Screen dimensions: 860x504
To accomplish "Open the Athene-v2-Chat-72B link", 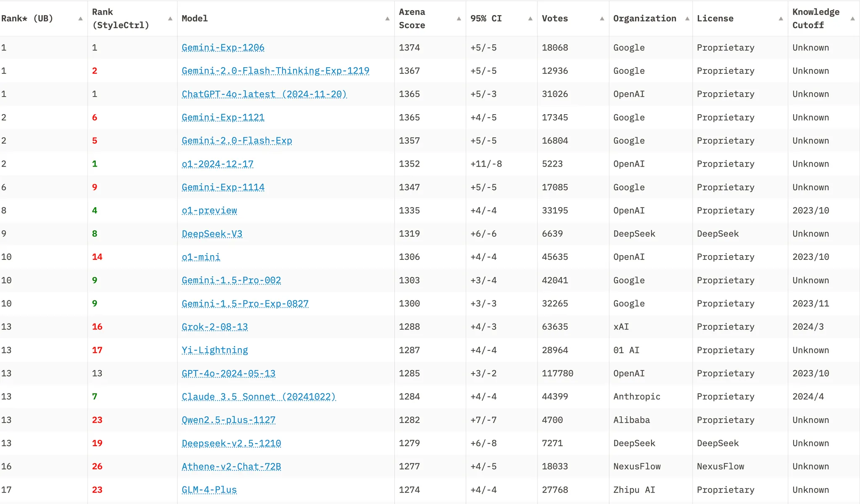I will tap(231, 467).
